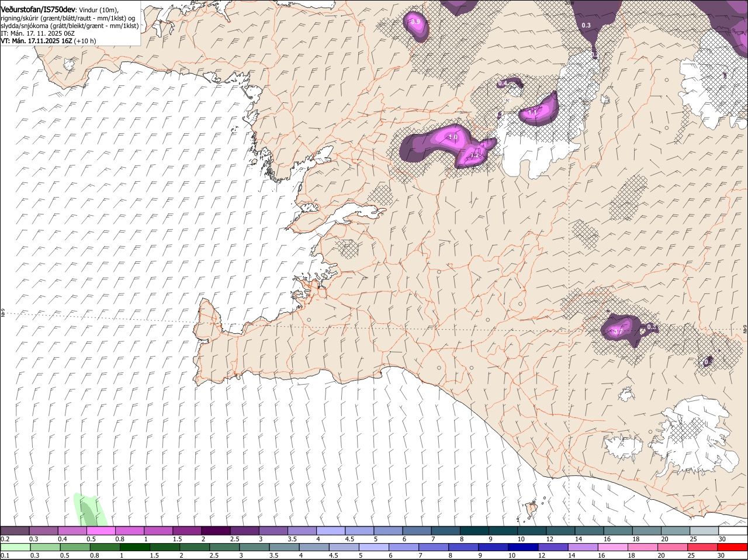Click the 30 label in the rain legend

coord(721,555)
